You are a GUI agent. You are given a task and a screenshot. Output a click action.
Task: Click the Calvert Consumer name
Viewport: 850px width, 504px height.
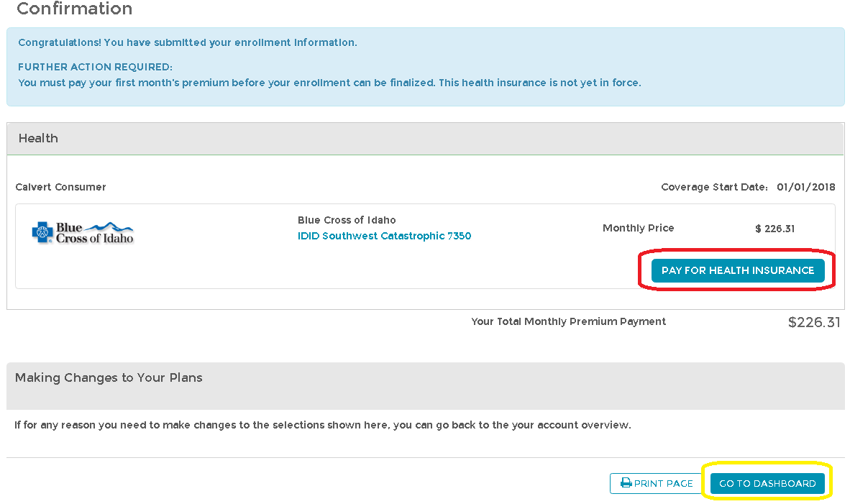pos(60,187)
